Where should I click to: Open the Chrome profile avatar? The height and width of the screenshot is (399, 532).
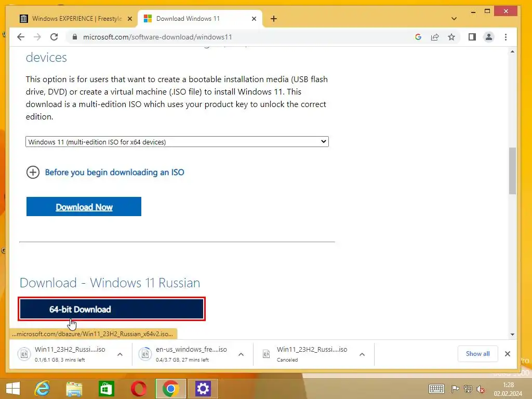pyautogui.click(x=488, y=37)
